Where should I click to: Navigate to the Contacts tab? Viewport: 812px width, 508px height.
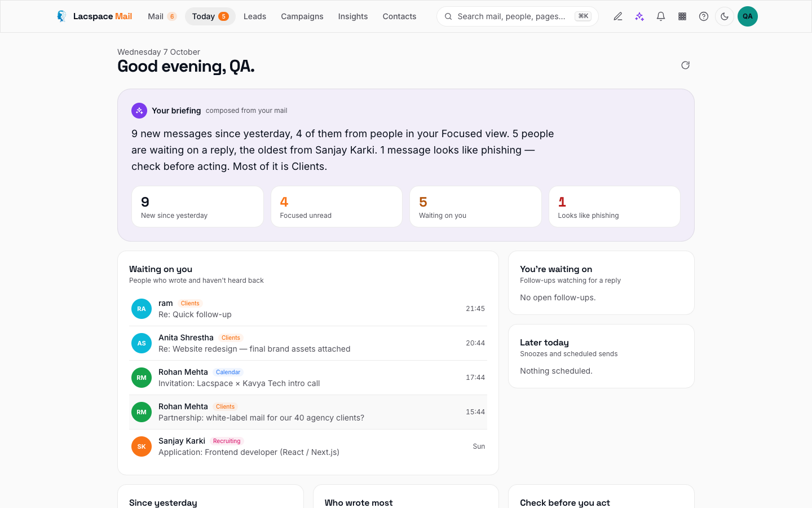pyautogui.click(x=399, y=16)
